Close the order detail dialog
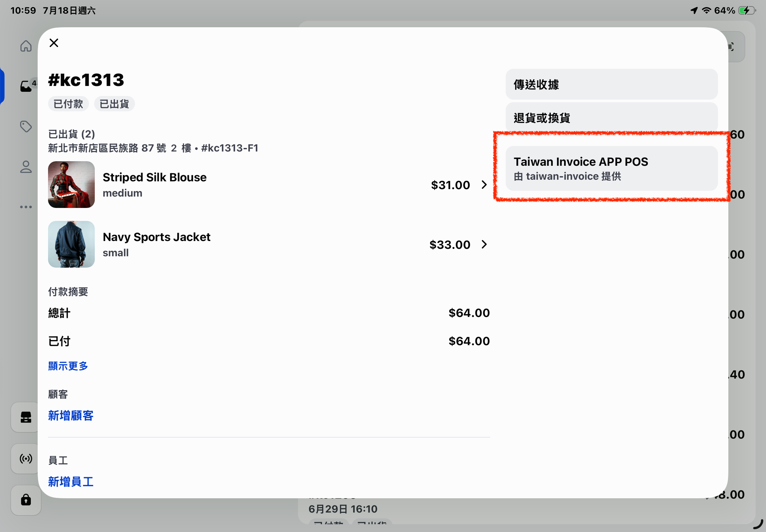Viewport: 766px width, 532px height. (x=54, y=43)
